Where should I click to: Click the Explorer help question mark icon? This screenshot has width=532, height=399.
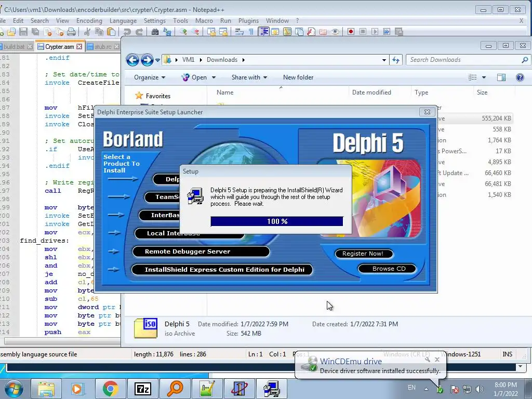pos(520,77)
